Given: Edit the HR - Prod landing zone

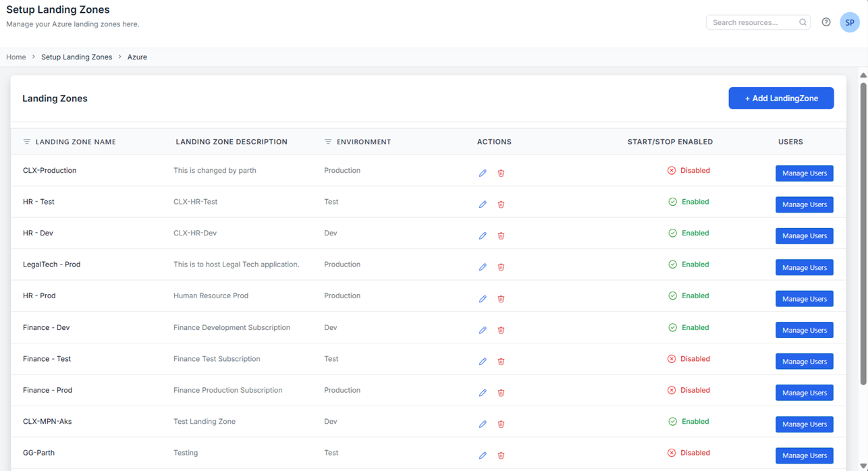Looking at the screenshot, I should (483, 299).
